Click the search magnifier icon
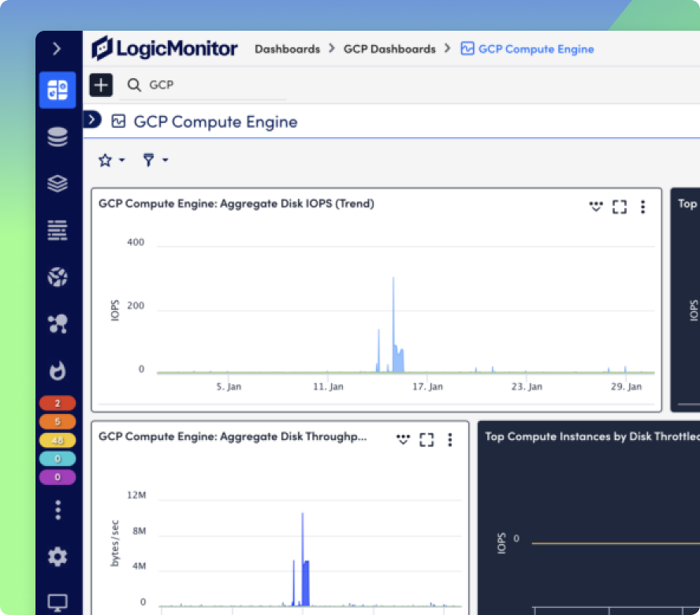Viewport: 700px width, 615px height. [134, 85]
